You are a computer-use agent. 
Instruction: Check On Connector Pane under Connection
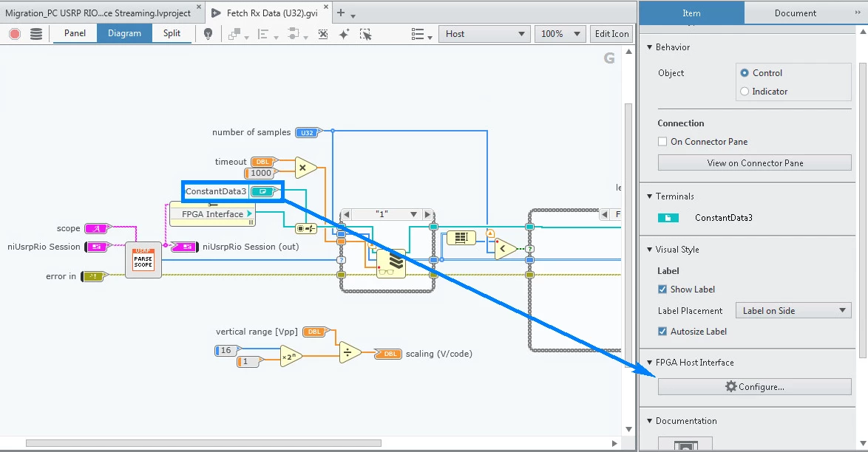663,141
